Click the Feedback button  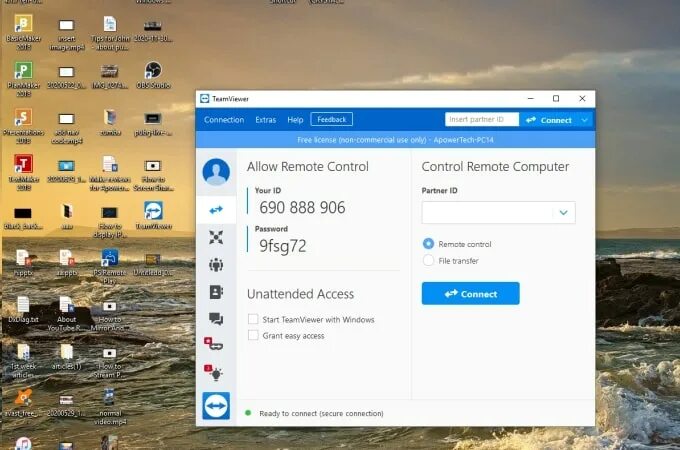click(331, 119)
